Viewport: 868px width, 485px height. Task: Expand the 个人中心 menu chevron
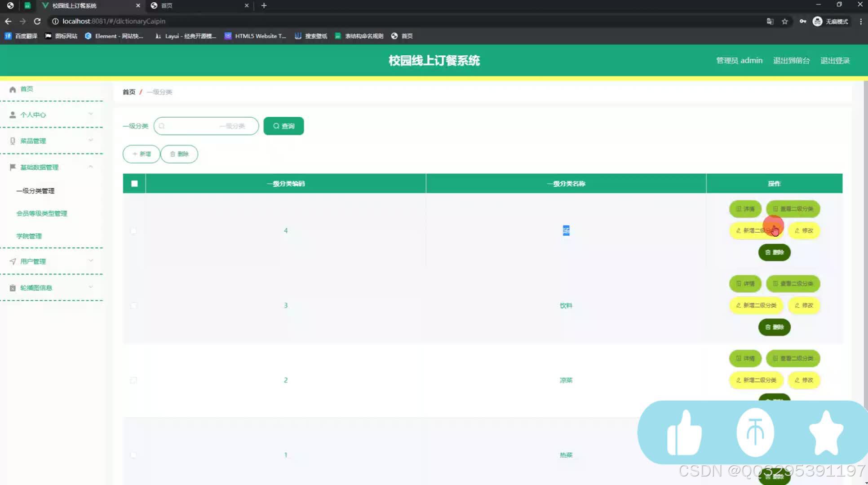click(x=91, y=114)
